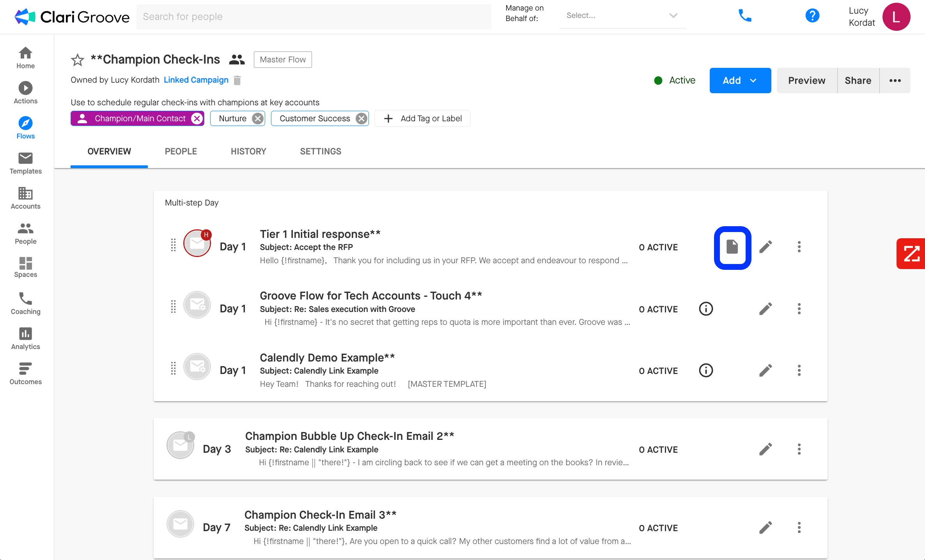
Task: Click the Day 7 email step icon
Action: [181, 523]
